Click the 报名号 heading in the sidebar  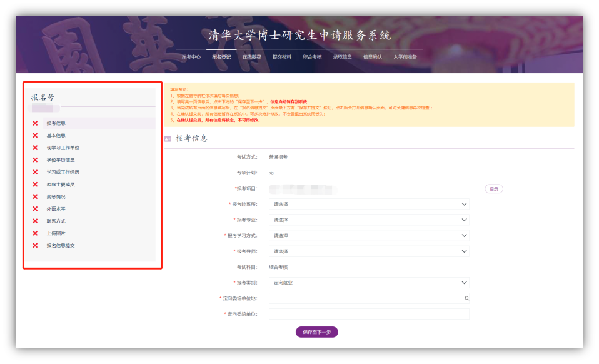coord(43,98)
